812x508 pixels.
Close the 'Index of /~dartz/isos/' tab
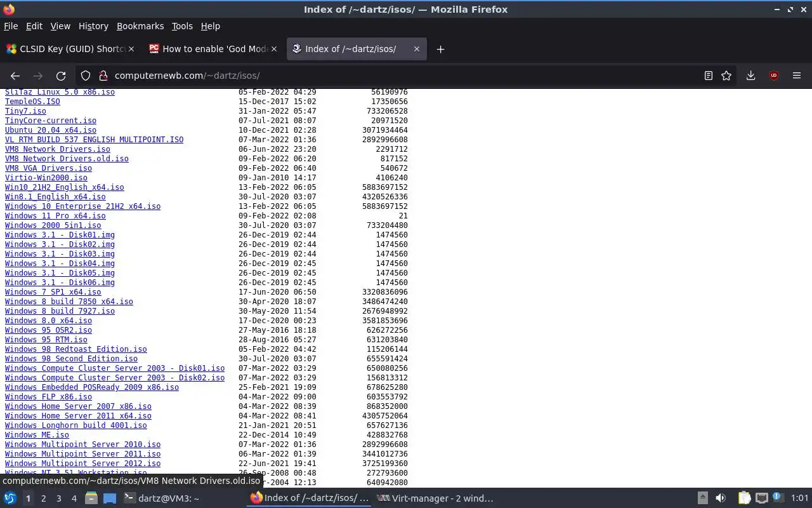417,49
